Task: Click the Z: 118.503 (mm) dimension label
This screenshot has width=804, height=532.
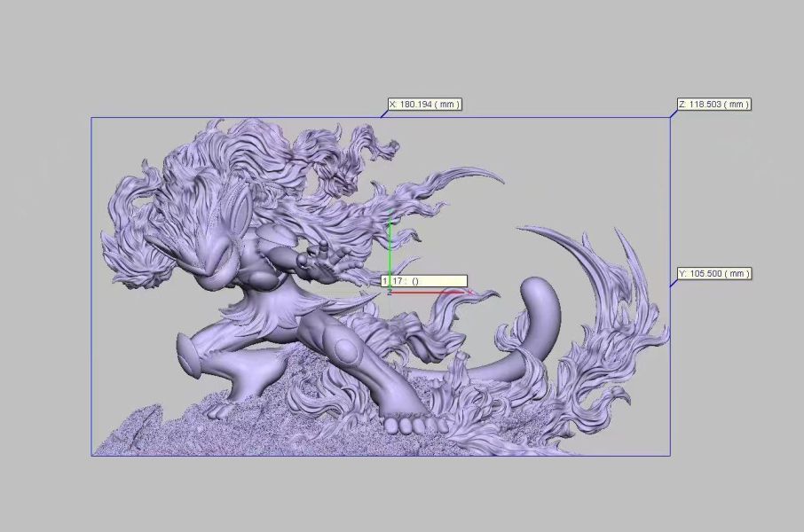Action: tap(714, 104)
